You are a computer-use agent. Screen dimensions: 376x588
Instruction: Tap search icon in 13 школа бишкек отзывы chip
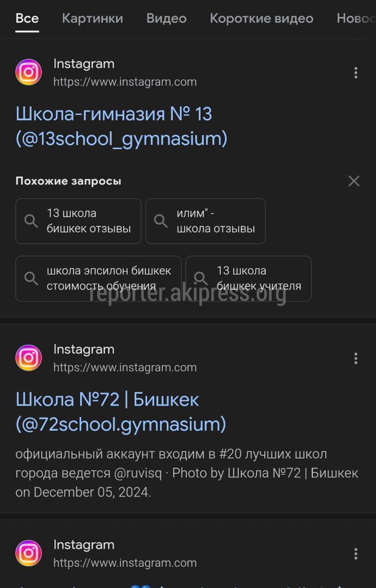(x=31, y=221)
